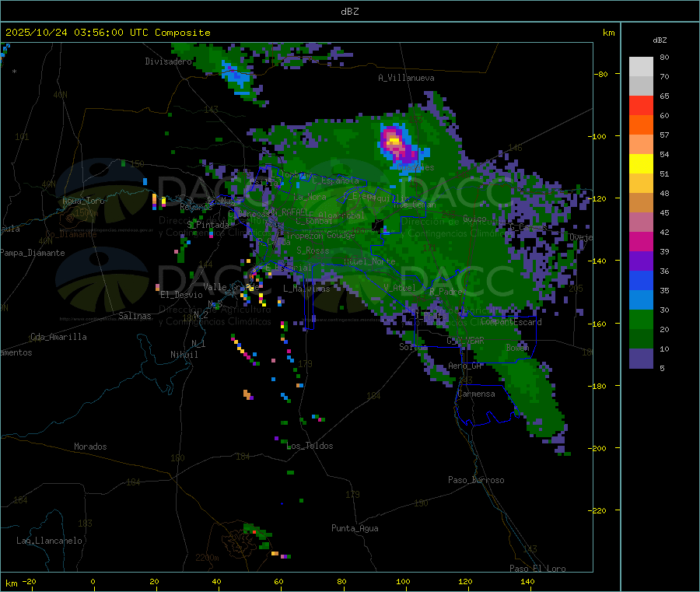
Task: Select the red 60-65 dBZ legend band
Action: [641, 105]
